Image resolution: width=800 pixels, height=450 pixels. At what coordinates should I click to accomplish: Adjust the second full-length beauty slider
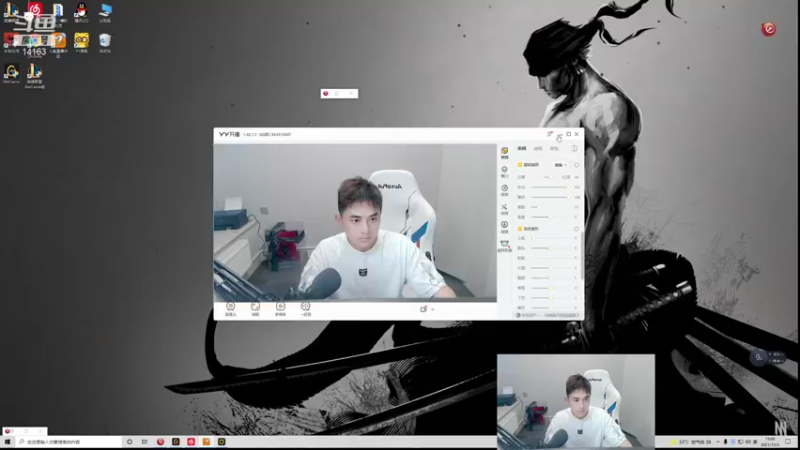551,197
